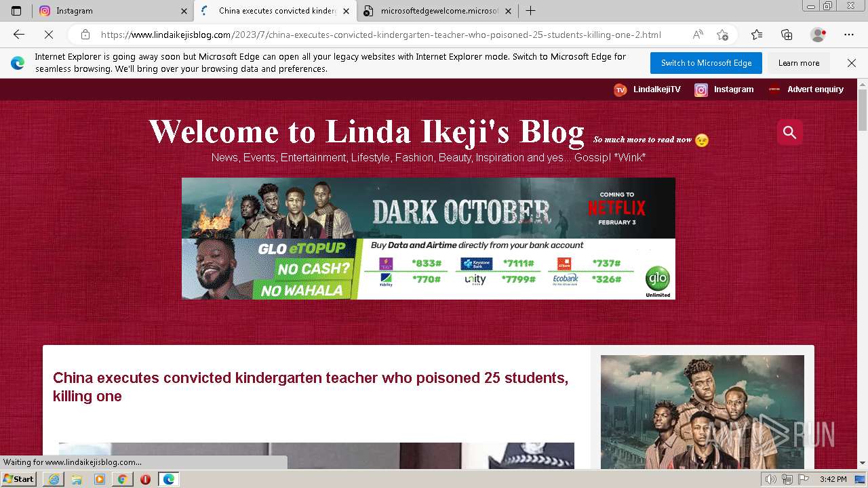The height and width of the screenshot is (488, 868).
Task: Open Read aloud in address bar
Action: pyautogui.click(x=697, y=35)
